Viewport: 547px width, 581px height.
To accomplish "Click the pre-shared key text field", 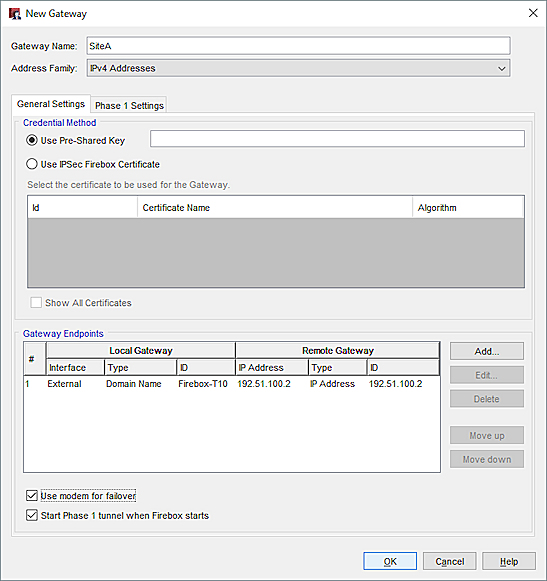I will tap(337, 139).
